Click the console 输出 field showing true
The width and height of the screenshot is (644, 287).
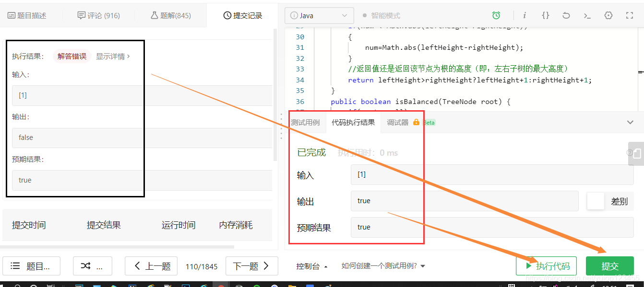coord(465,201)
